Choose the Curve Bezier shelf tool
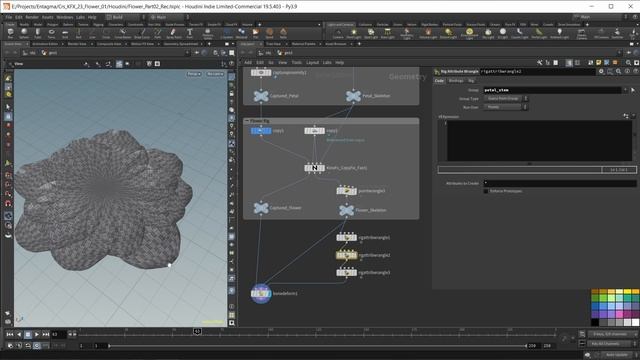The image size is (640, 360). click(x=122, y=33)
